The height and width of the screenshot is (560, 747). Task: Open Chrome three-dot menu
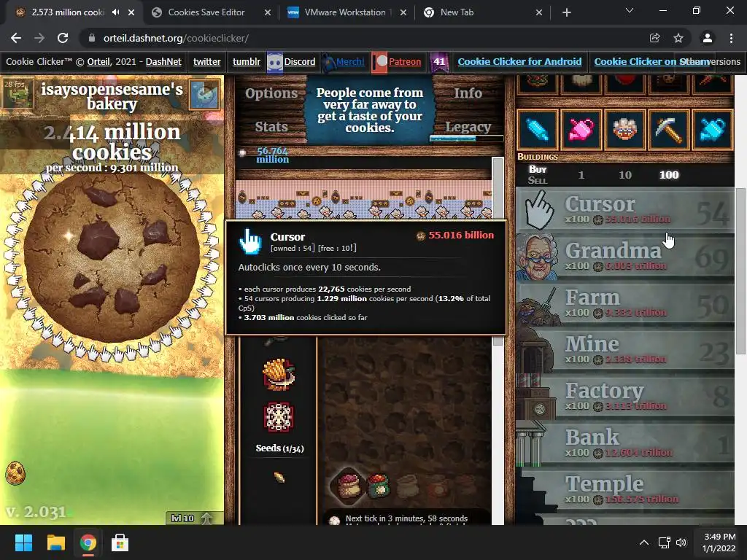tap(731, 38)
